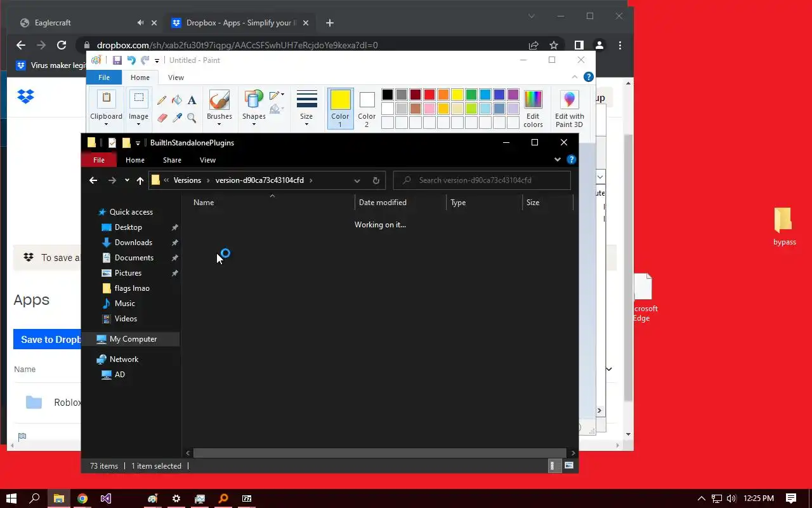Pick the black color swatch in Paint

point(388,95)
